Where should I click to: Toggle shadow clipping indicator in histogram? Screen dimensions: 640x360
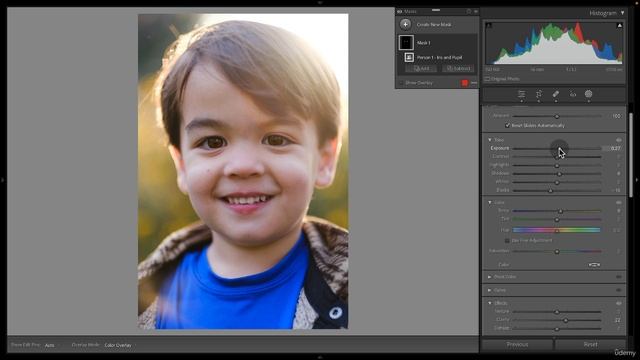coord(489,25)
